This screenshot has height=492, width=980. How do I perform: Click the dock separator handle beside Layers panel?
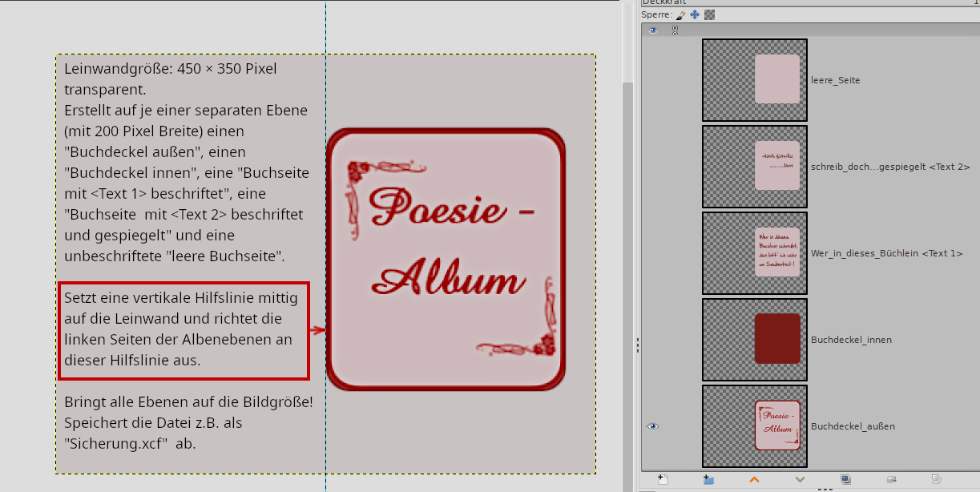[638, 345]
